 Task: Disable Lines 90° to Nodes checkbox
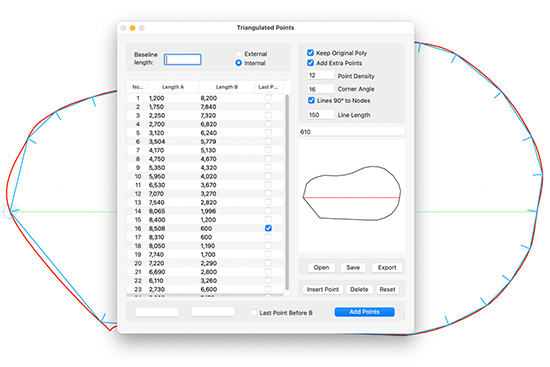(311, 100)
